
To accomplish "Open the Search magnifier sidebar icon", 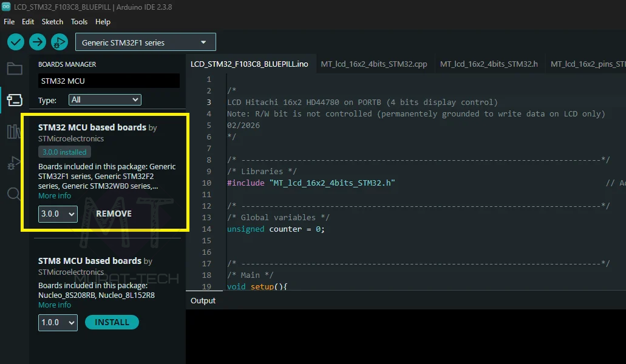I will point(13,194).
